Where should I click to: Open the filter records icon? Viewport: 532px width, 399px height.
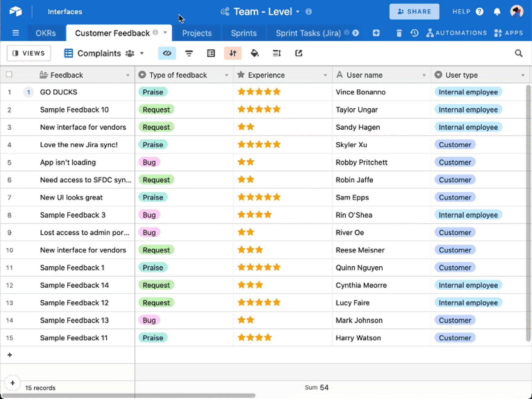(x=189, y=53)
